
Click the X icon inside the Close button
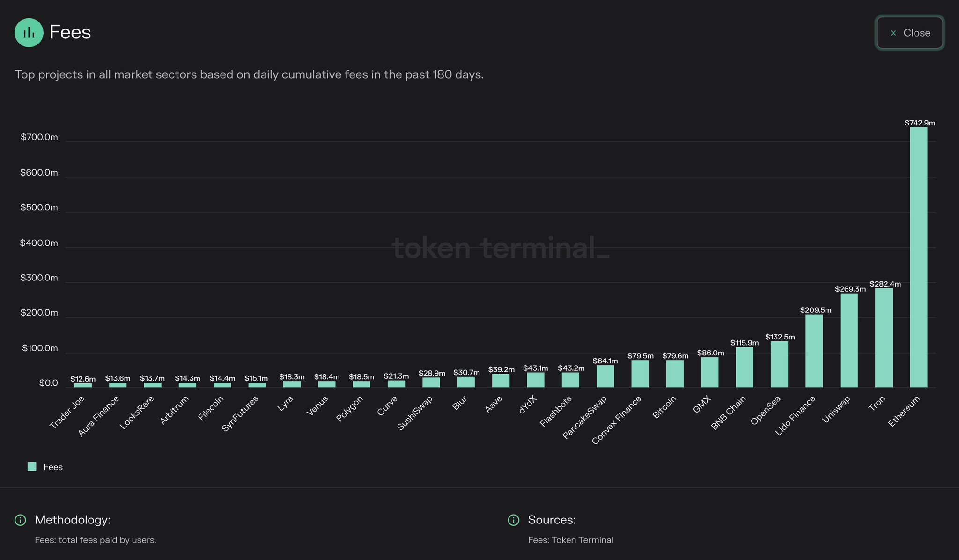click(x=892, y=33)
